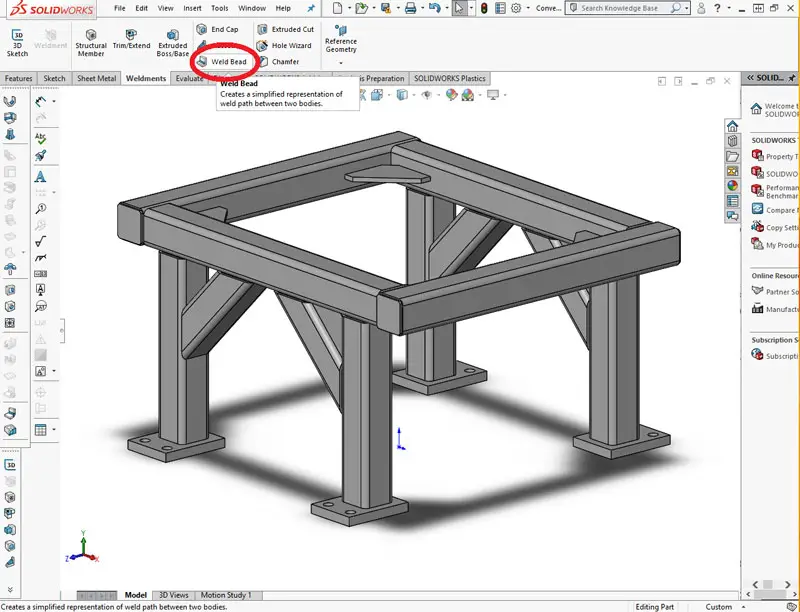Open the Insert menu
Screen dimensions: 800x612
coord(193,7)
